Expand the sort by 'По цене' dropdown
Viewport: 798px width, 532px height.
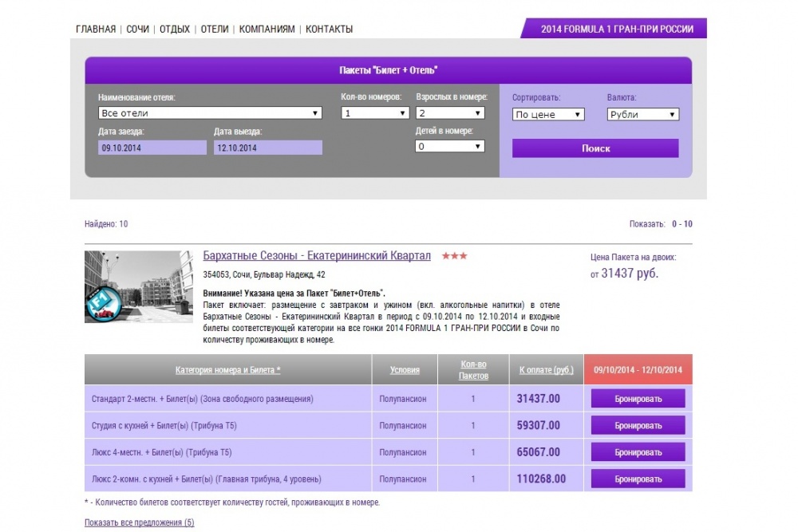pyautogui.click(x=548, y=114)
